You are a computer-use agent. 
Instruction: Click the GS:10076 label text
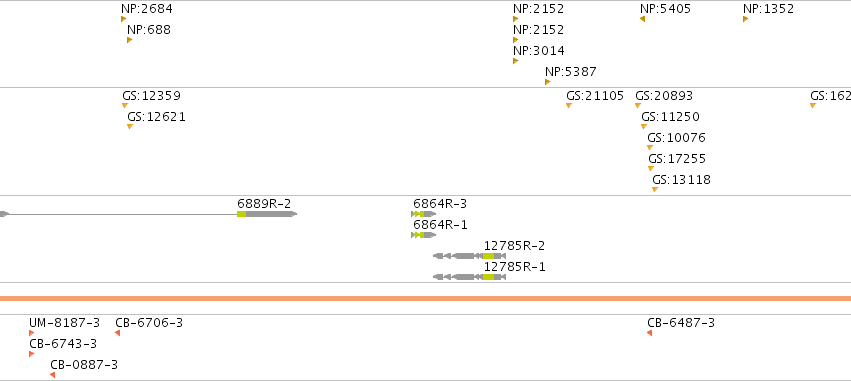pyautogui.click(x=676, y=138)
